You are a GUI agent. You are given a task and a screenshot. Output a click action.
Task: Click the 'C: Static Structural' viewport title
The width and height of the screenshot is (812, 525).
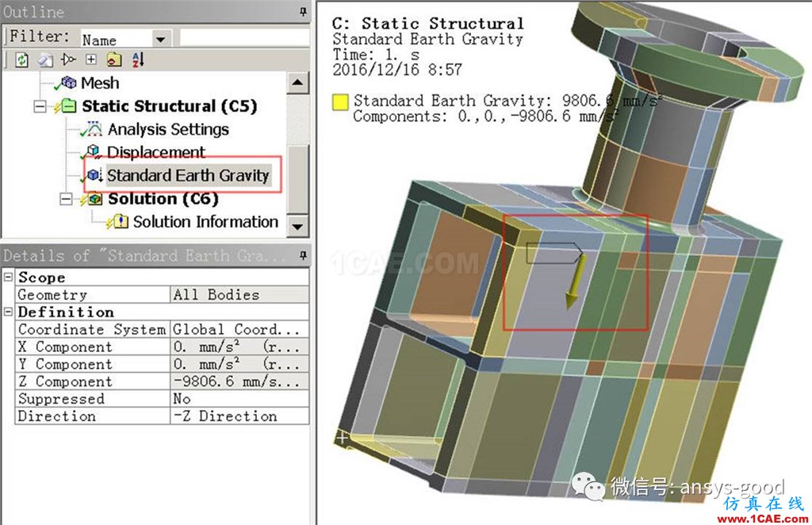pyautogui.click(x=427, y=23)
